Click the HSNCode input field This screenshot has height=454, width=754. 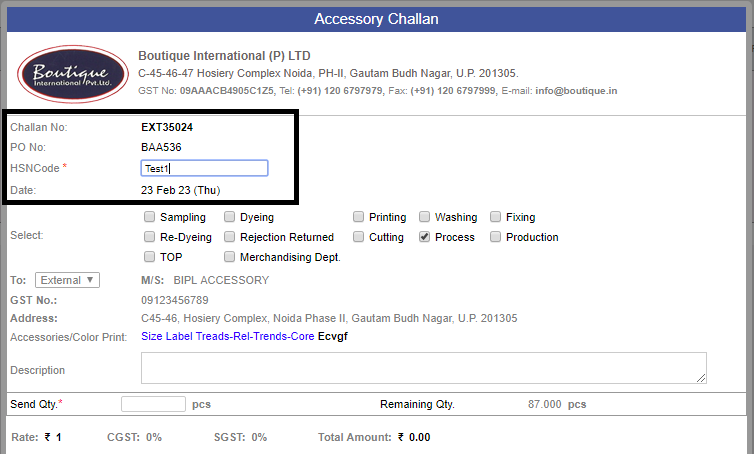click(204, 168)
